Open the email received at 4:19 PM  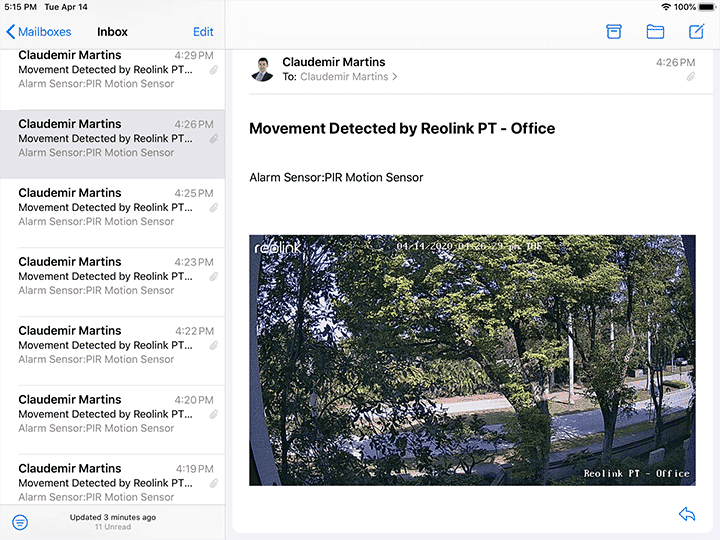coord(110,482)
